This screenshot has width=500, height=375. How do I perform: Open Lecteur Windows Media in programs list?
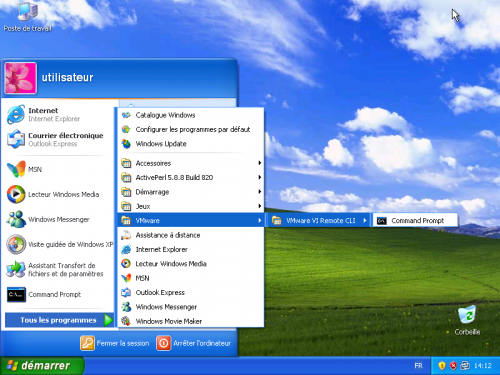point(191,264)
